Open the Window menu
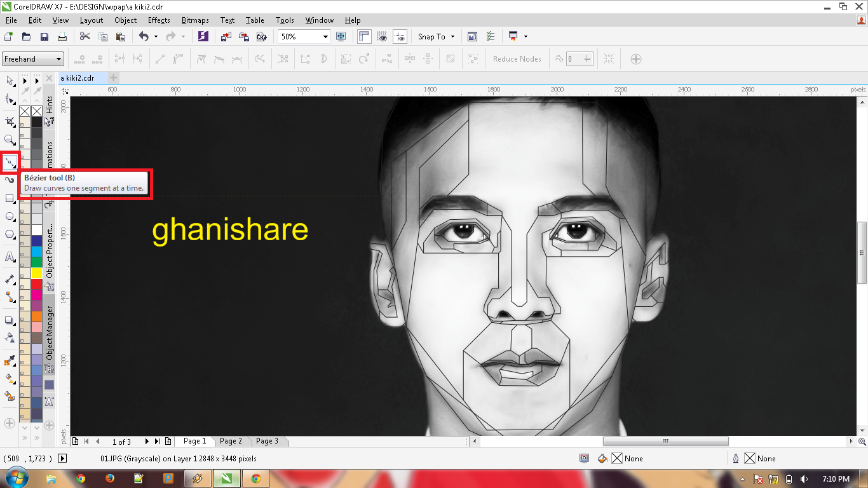This screenshot has height=488, width=868. (320, 20)
